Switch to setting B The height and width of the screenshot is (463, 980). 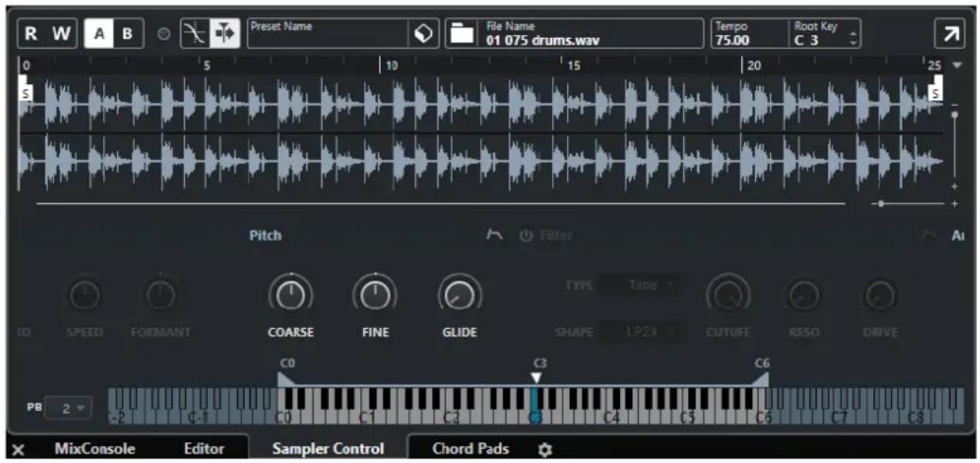[x=128, y=34]
